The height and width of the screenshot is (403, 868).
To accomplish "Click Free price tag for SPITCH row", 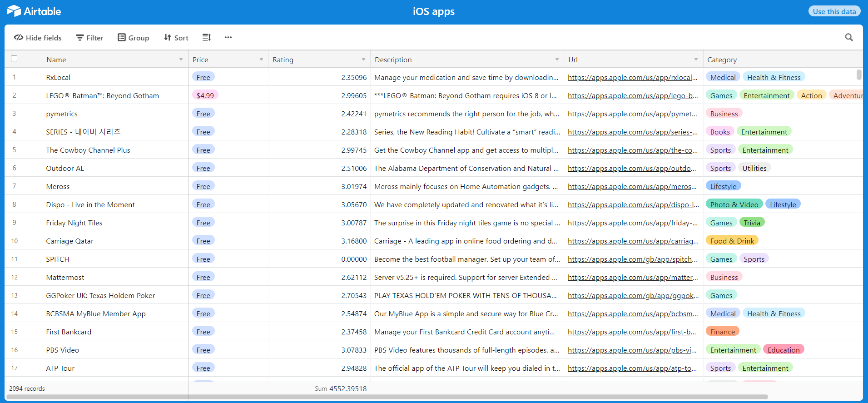I will (x=203, y=259).
